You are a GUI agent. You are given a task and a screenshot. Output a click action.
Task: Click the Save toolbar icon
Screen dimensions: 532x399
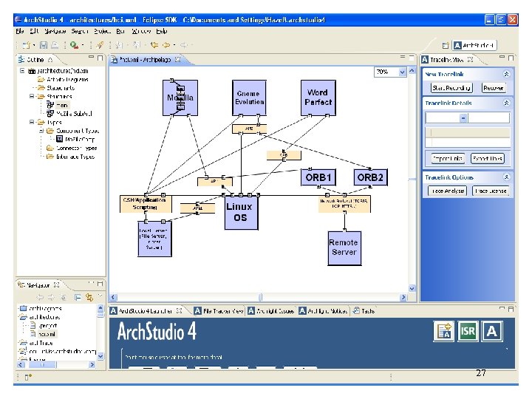point(44,45)
